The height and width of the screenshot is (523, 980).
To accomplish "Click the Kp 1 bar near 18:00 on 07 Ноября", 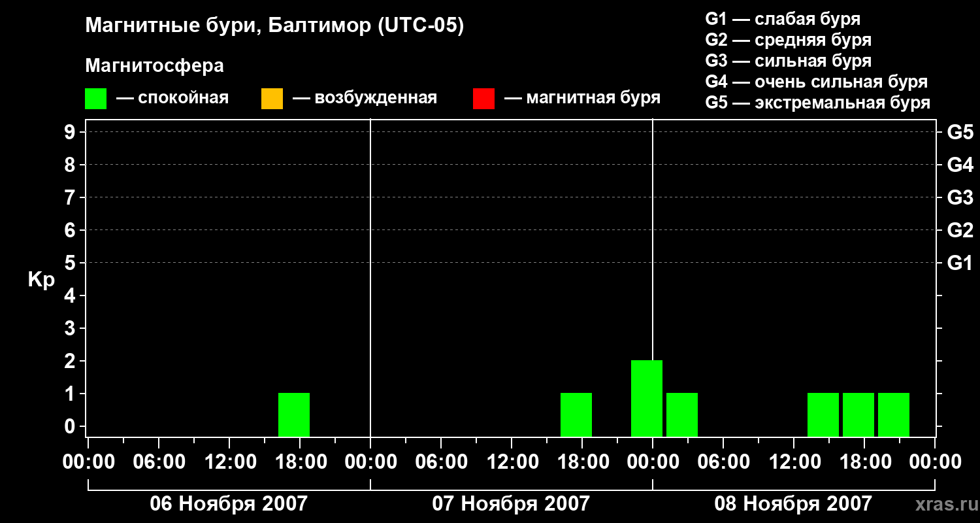I will pos(576,414).
